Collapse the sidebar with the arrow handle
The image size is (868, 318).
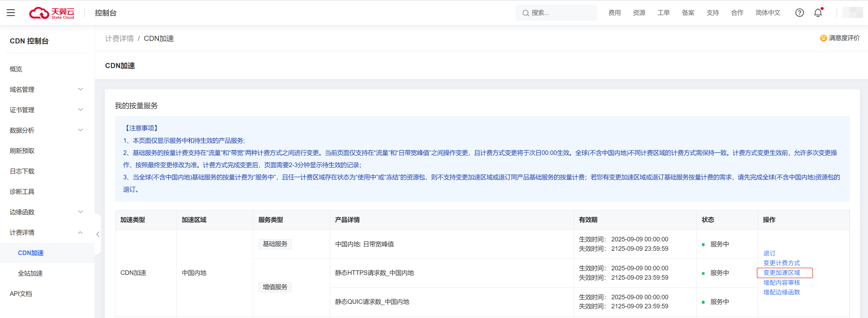(x=98, y=234)
